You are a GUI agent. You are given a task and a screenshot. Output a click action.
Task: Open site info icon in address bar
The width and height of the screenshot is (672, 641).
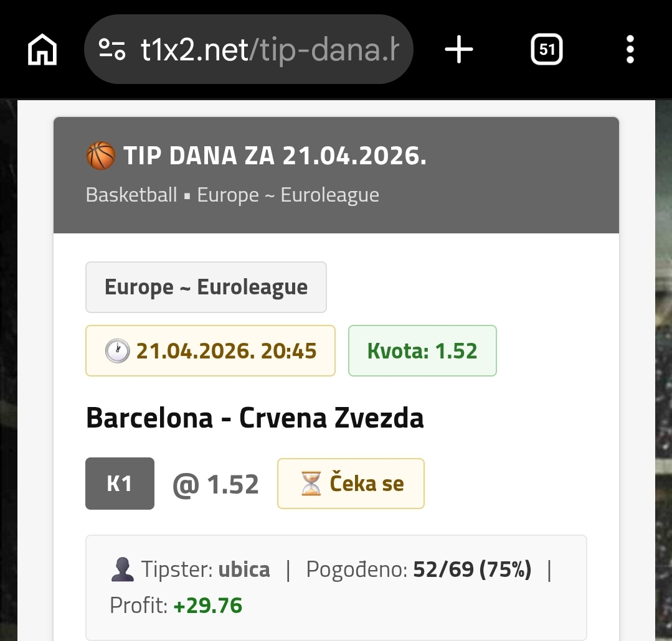113,49
